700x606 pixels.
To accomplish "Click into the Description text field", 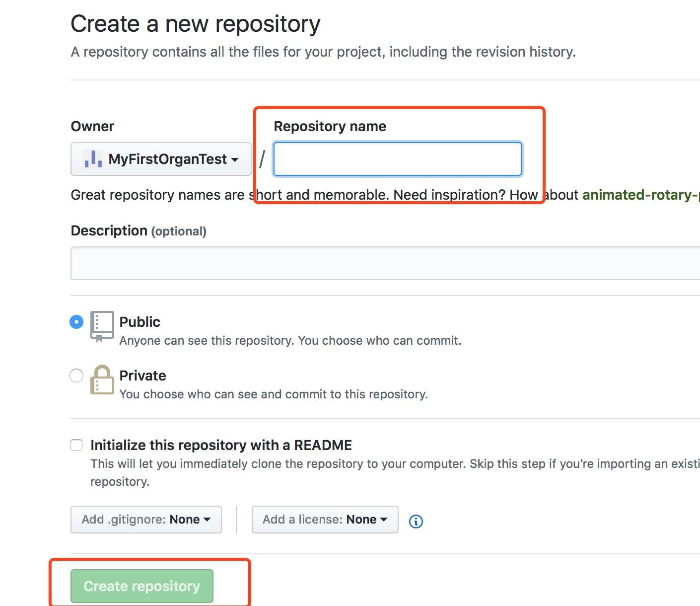I will pos(385,263).
